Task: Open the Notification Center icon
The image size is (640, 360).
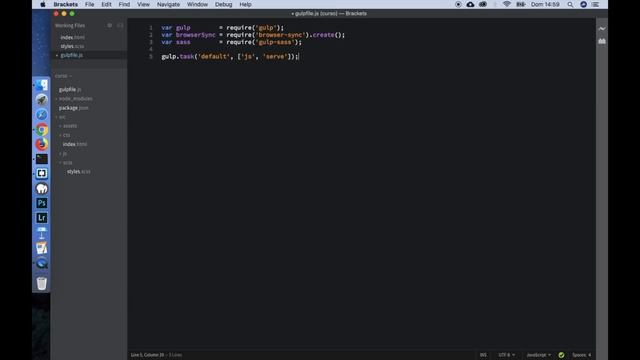Action: tap(596, 4)
